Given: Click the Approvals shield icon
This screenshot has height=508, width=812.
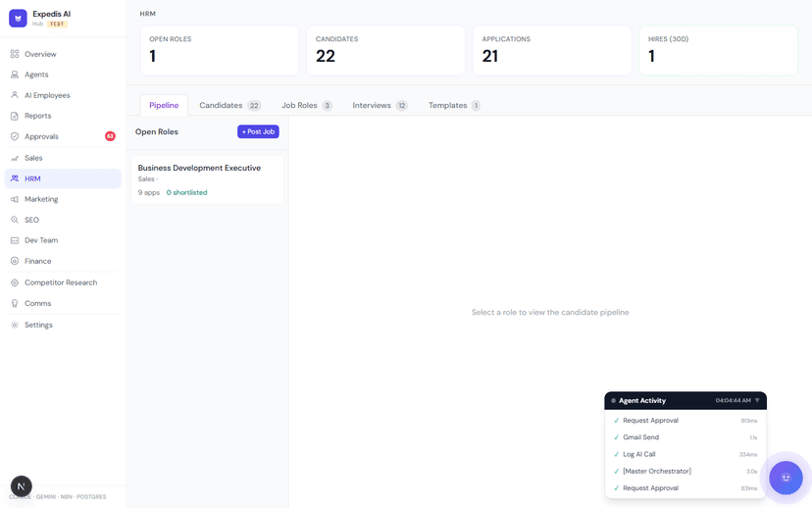Looking at the screenshot, I should coord(15,136).
